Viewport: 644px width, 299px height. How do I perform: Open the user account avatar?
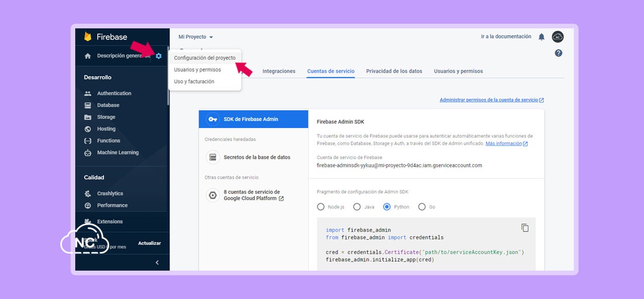point(557,37)
